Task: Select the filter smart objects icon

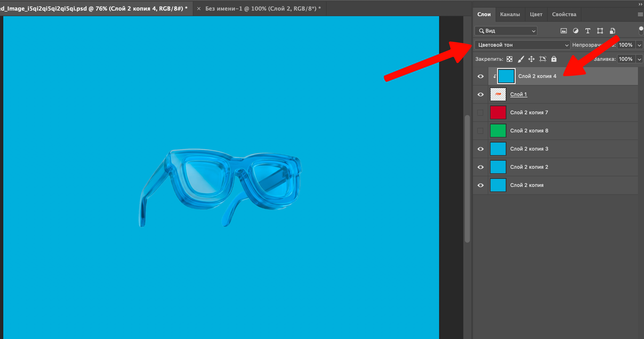Action: point(612,31)
